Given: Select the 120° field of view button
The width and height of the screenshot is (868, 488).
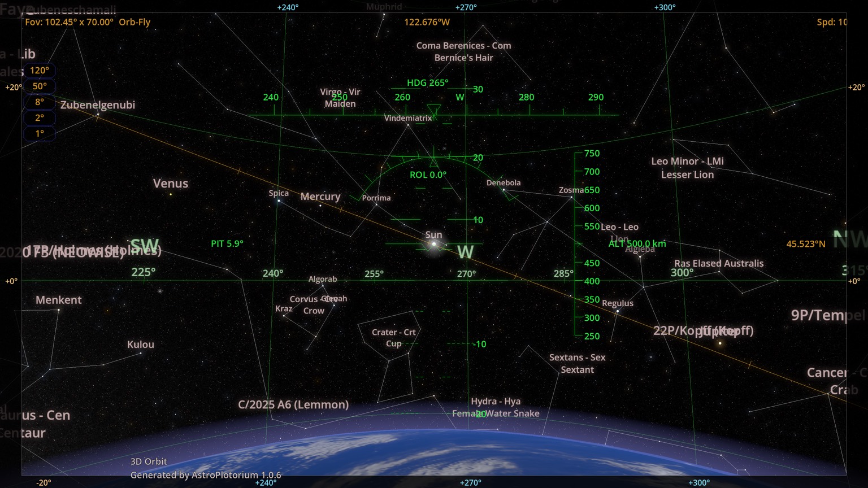Looking at the screenshot, I should click(x=40, y=71).
